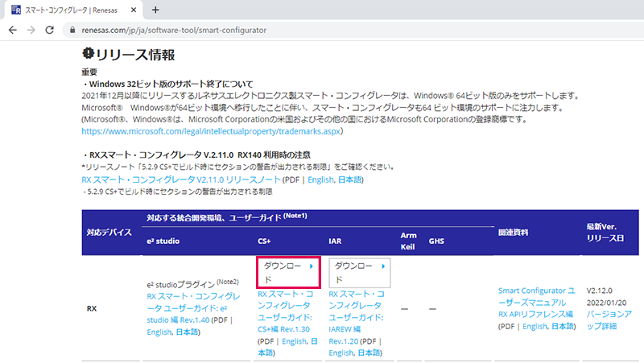Viewport: 644px width, 363px height.
Task: Open English link under 関連資料 column
Action: [x=535, y=327]
